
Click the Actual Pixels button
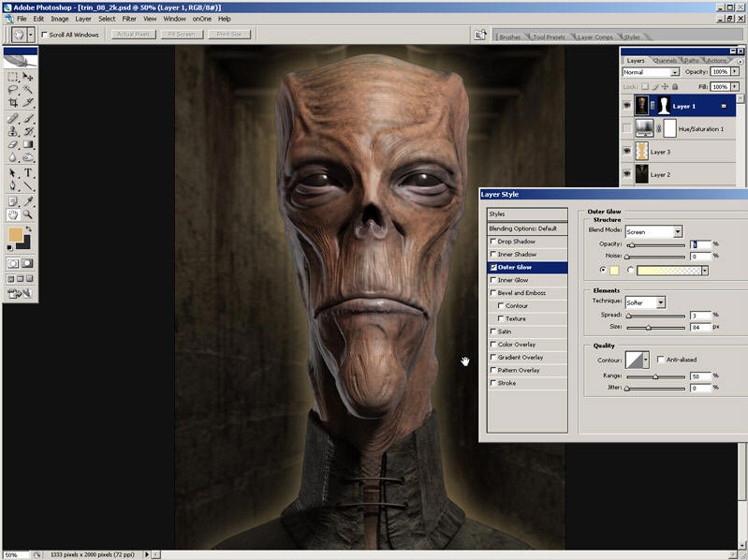(x=134, y=35)
